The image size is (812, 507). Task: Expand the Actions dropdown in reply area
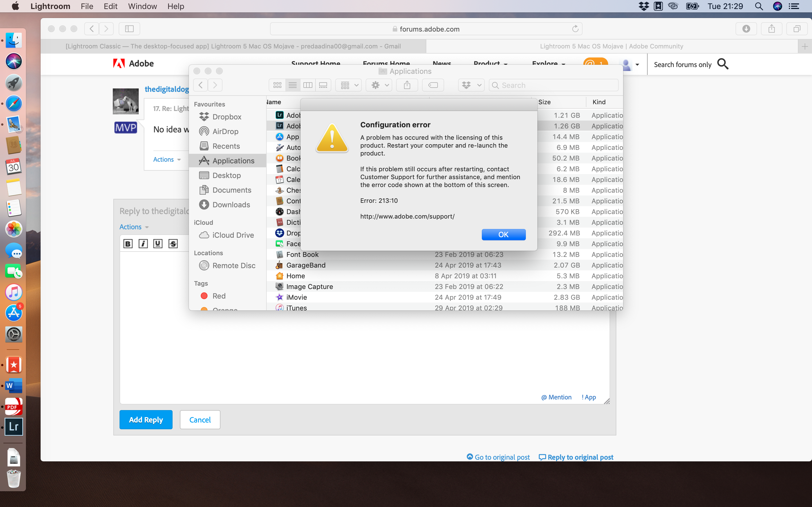click(133, 227)
